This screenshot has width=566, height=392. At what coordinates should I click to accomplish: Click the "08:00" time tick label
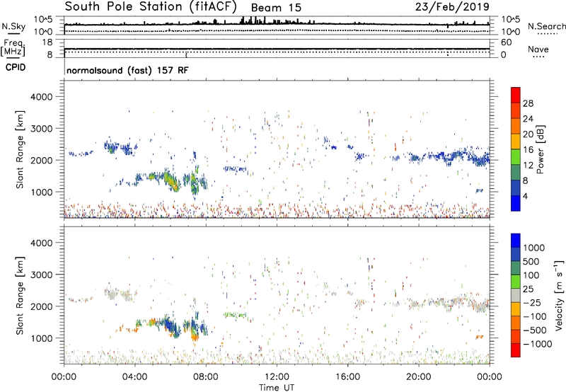[x=206, y=377]
